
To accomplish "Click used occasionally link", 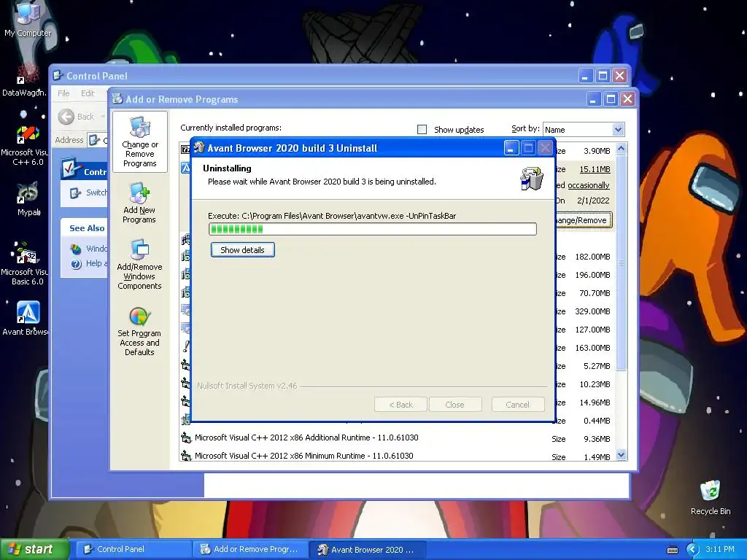I will point(589,185).
